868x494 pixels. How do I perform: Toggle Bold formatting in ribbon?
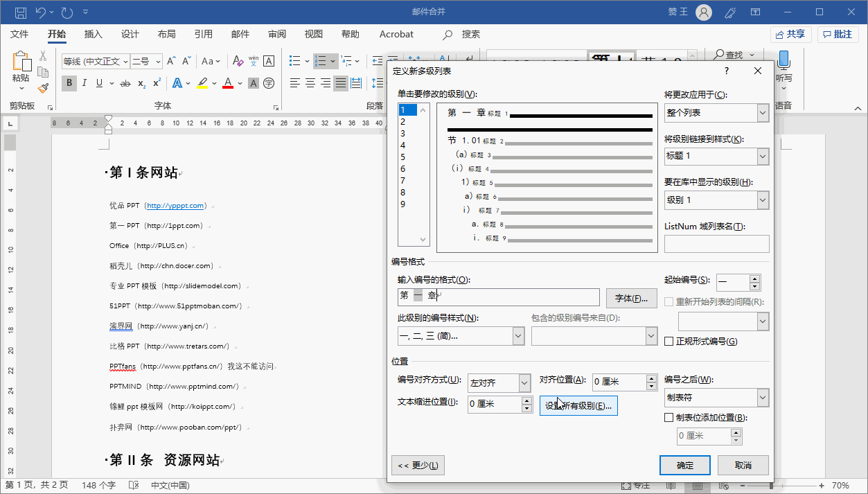[x=69, y=83]
